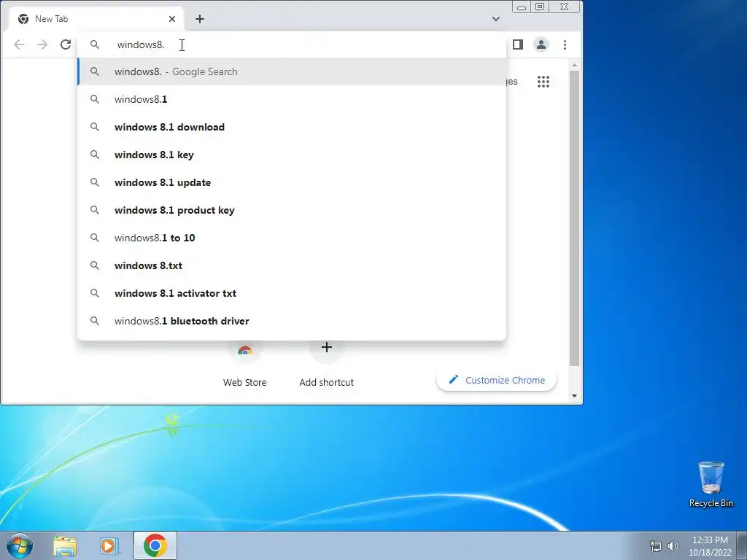Screen dimensions: 747x560
Task: Click search icon beside 'windows 8.1 update'
Action: click(x=95, y=182)
